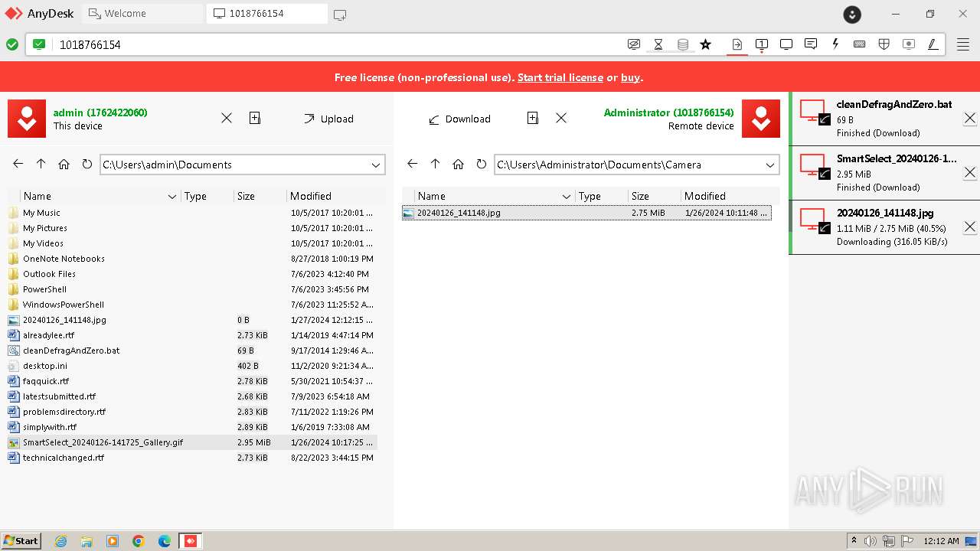This screenshot has width=980, height=551.
Task: Click the session recording icon
Action: (909, 44)
